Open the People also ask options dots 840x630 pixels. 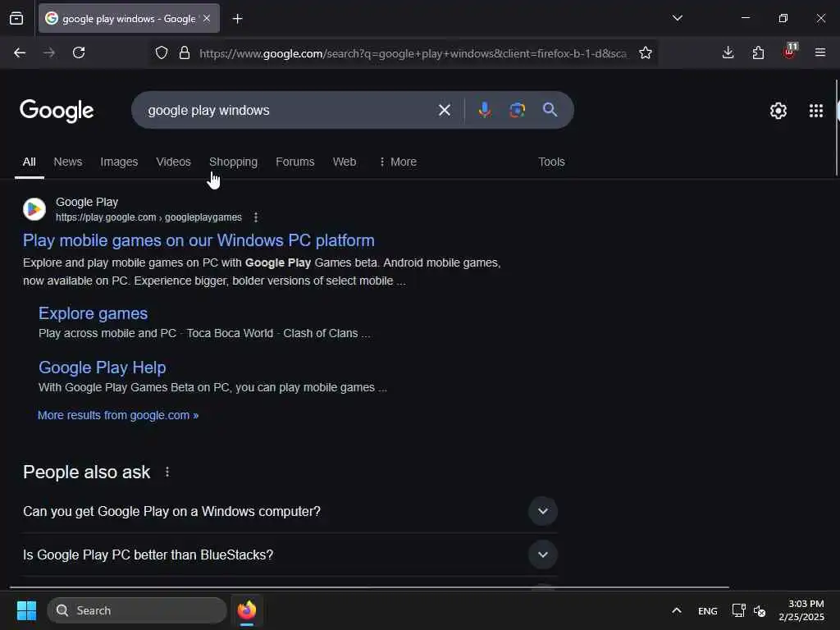coord(167,472)
